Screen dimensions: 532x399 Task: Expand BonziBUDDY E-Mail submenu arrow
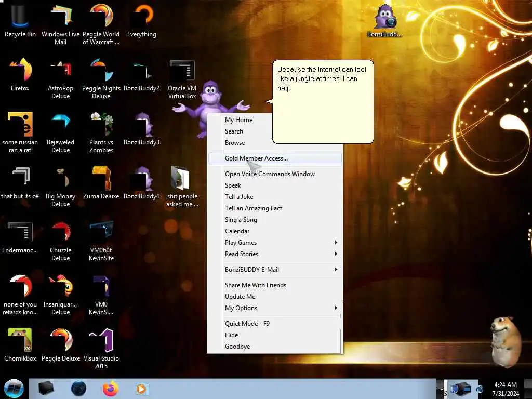tap(336, 270)
